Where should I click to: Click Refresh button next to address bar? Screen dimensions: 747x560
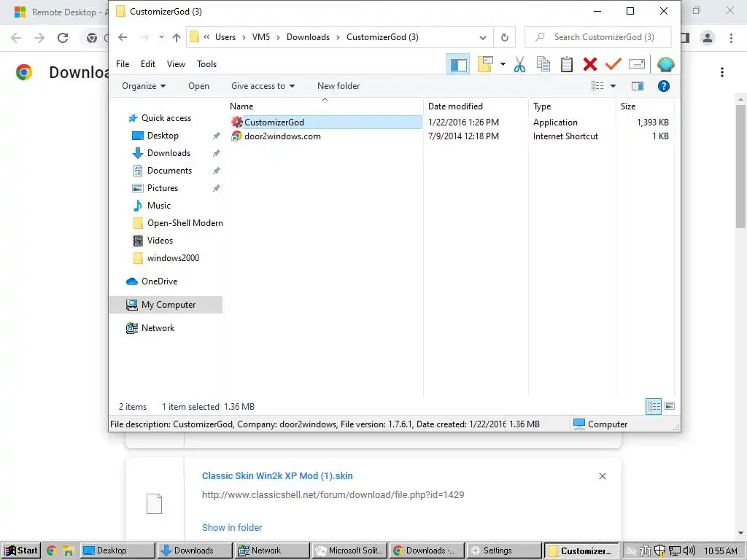tap(505, 37)
